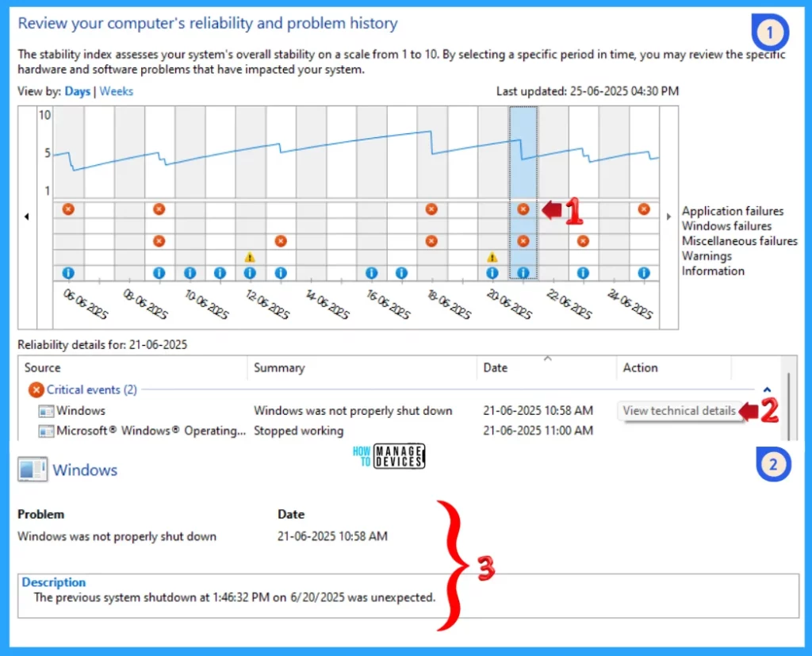Click the information icon on 06-06-2025
The image size is (812, 656).
click(68, 273)
